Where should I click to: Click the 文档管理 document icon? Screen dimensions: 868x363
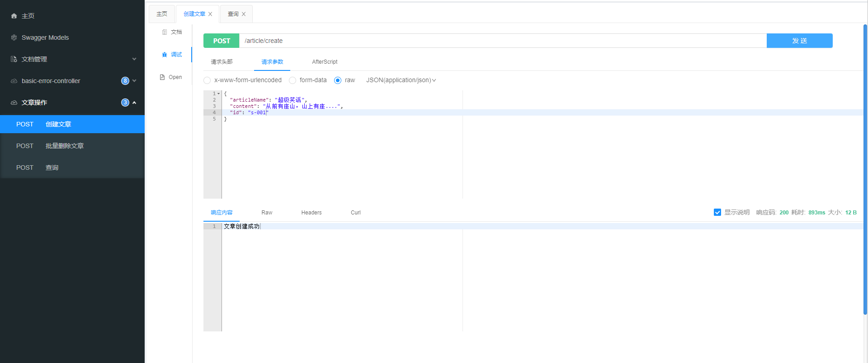pos(14,59)
